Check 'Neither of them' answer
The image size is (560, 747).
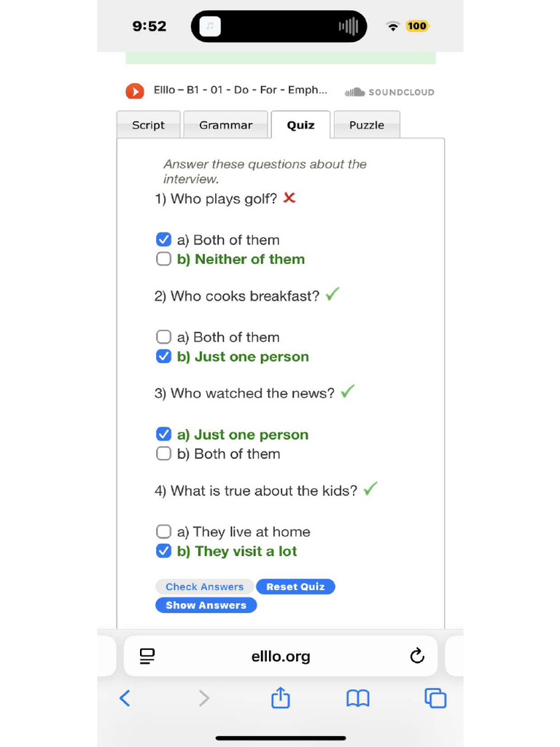pyautogui.click(x=164, y=259)
